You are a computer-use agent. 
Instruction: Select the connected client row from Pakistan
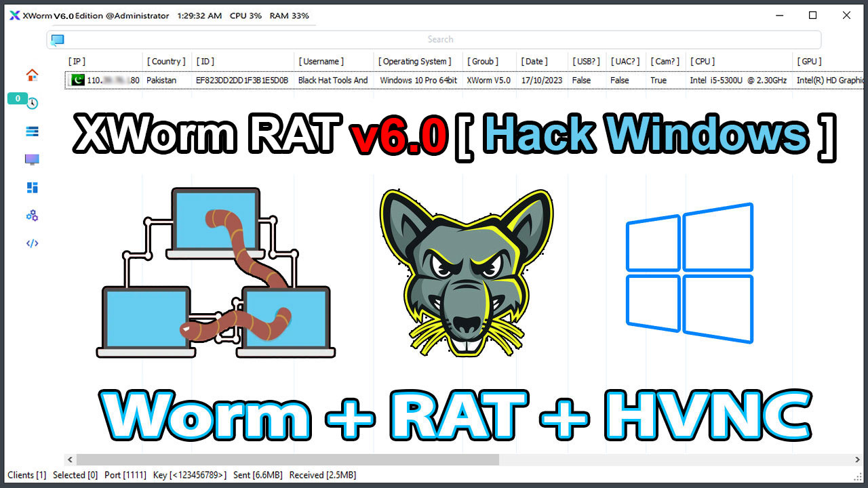pos(271,80)
